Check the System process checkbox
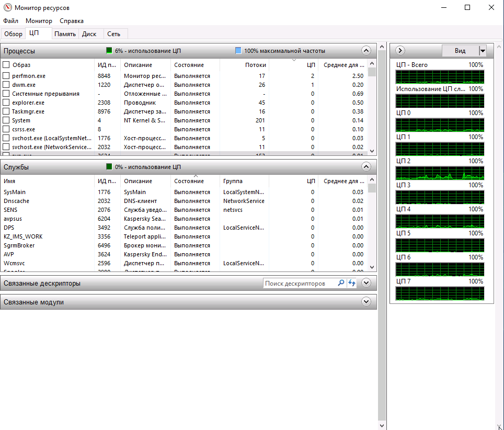Viewport: 504px width, 430px height. tap(6, 120)
